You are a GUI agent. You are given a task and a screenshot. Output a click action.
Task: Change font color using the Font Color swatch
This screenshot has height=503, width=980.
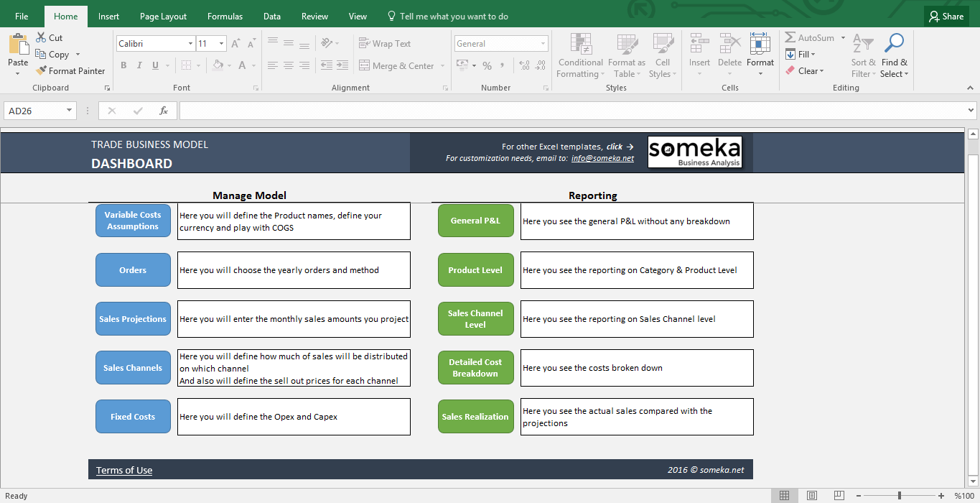coord(243,65)
